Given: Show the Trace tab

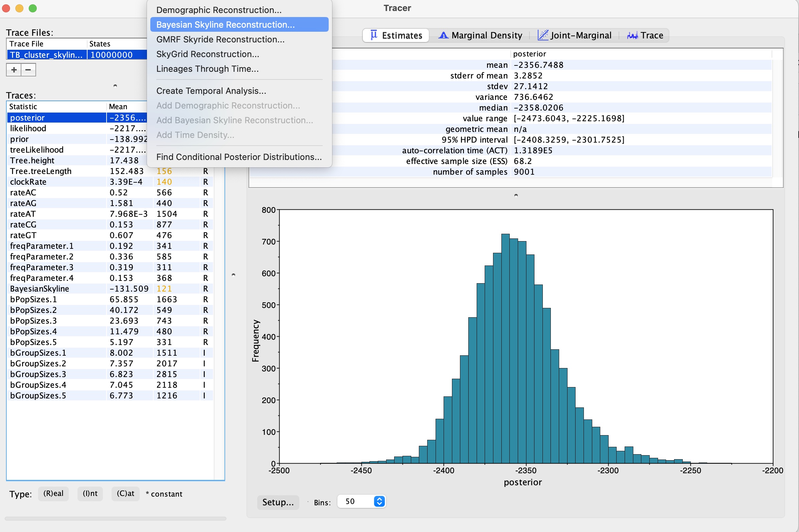Looking at the screenshot, I should coord(645,35).
